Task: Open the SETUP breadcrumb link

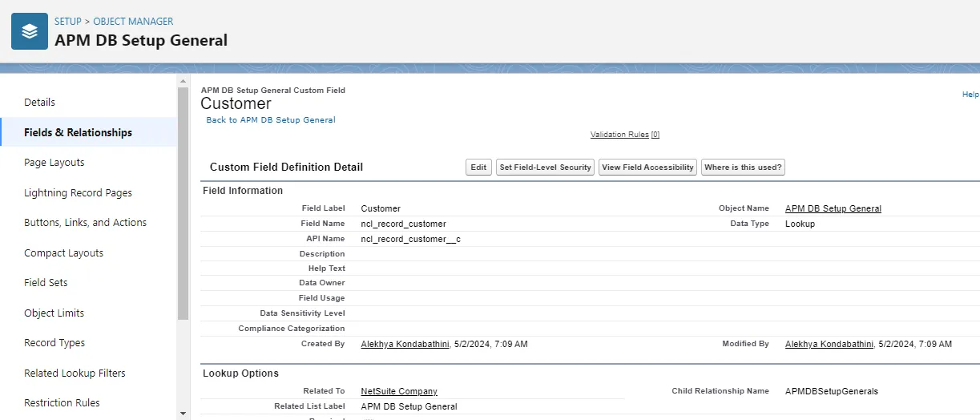Action: point(68,22)
